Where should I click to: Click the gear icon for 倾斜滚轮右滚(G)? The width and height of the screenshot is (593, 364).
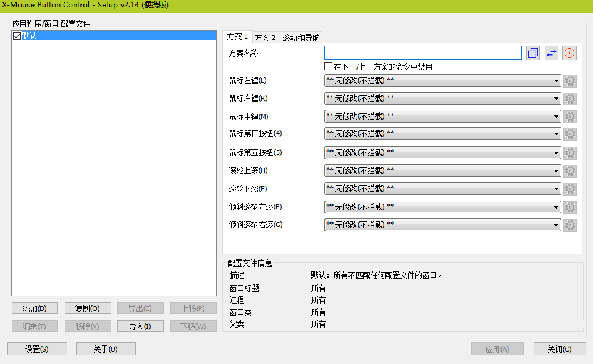570,225
